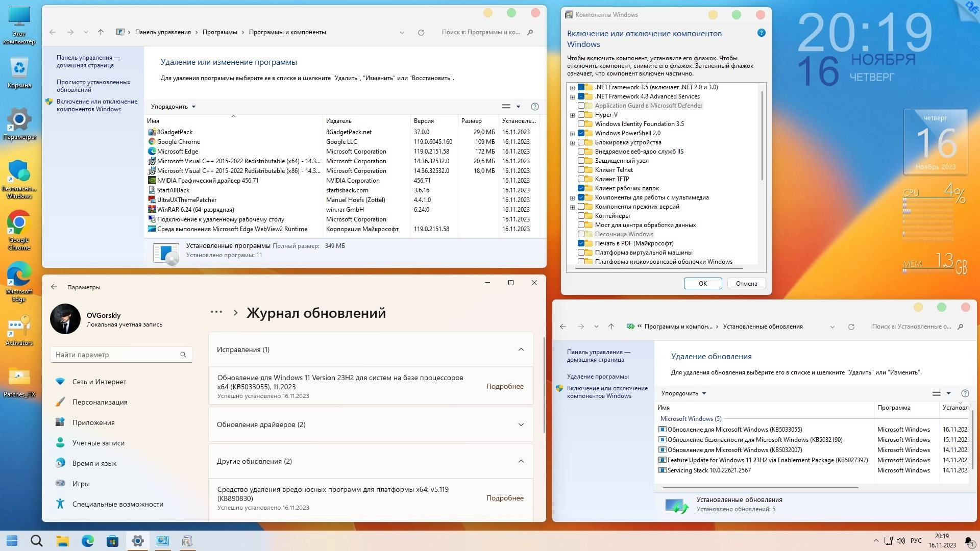
Task: Open the Этот компьютер desktop icon
Action: tap(19, 26)
